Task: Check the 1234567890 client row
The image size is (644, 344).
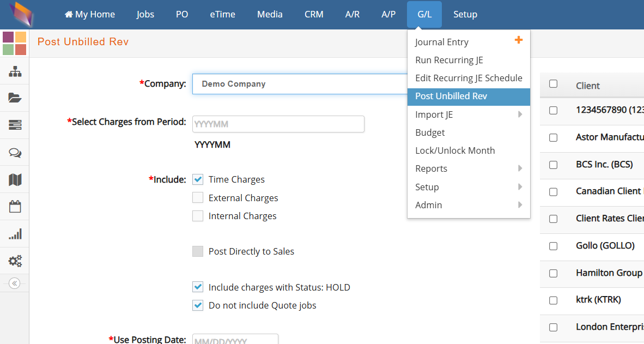Action: click(x=553, y=111)
